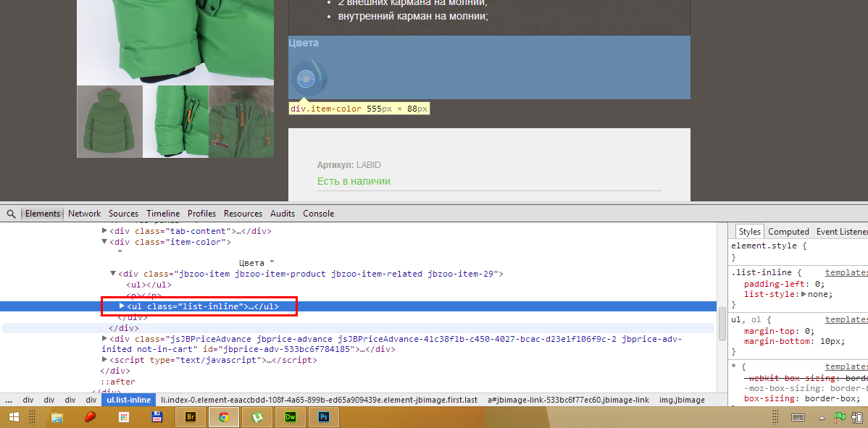Open templates source link for * rule
The width and height of the screenshot is (868, 428).
coord(846,366)
